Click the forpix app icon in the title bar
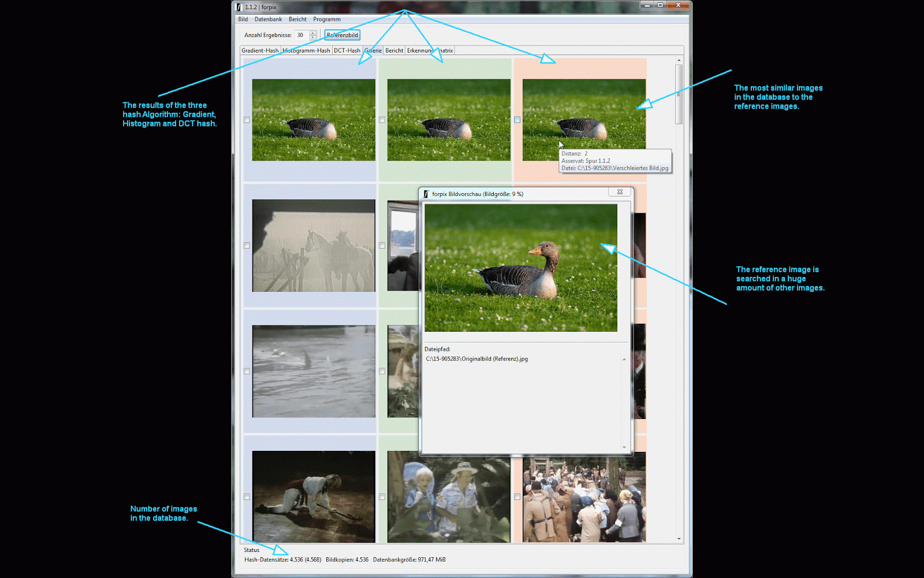 [x=239, y=7]
